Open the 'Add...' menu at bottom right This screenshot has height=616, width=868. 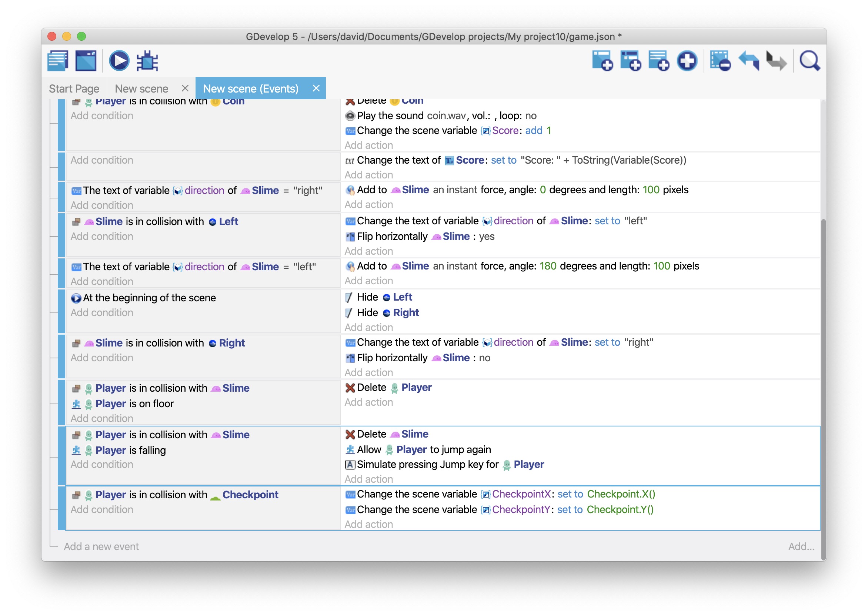point(801,546)
